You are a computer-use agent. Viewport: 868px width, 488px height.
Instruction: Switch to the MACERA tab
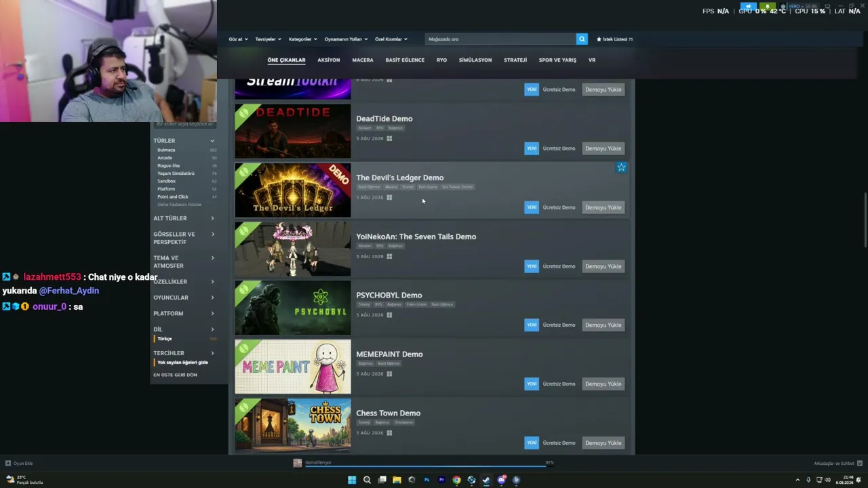tap(363, 60)
